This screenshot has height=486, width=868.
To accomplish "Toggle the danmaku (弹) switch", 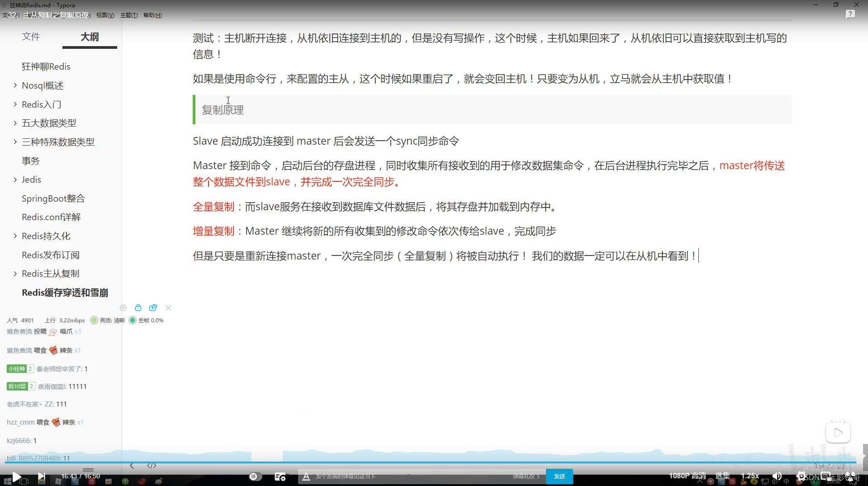I will pyautogui.click(x=256, y=477).
